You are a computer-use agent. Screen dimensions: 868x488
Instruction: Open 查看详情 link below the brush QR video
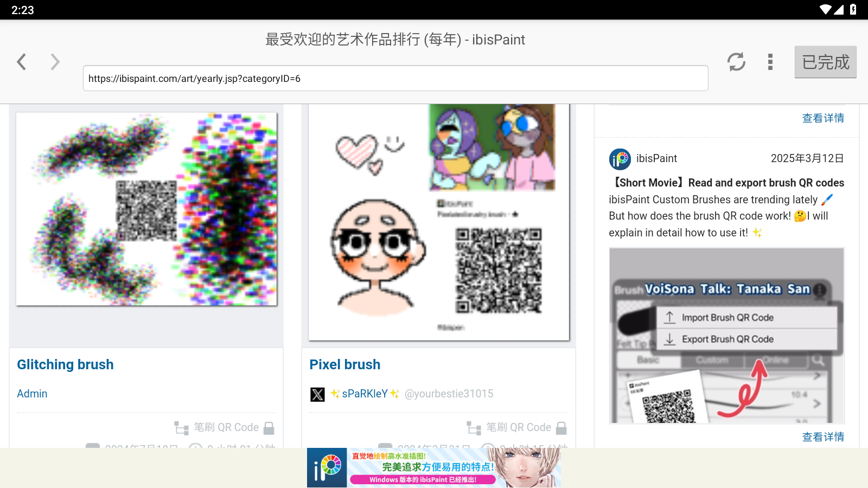(x=823, y=437)
